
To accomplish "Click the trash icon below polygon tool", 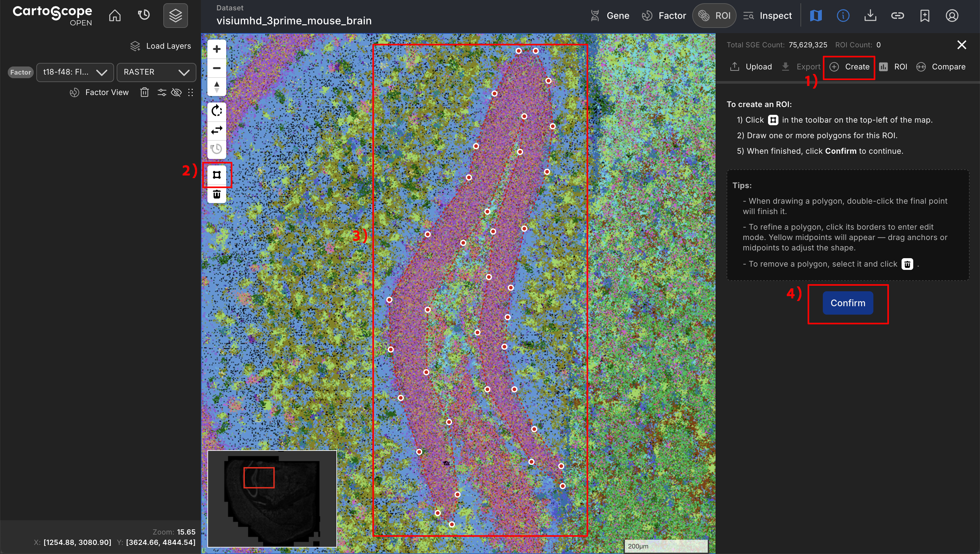I will point(216,195).
